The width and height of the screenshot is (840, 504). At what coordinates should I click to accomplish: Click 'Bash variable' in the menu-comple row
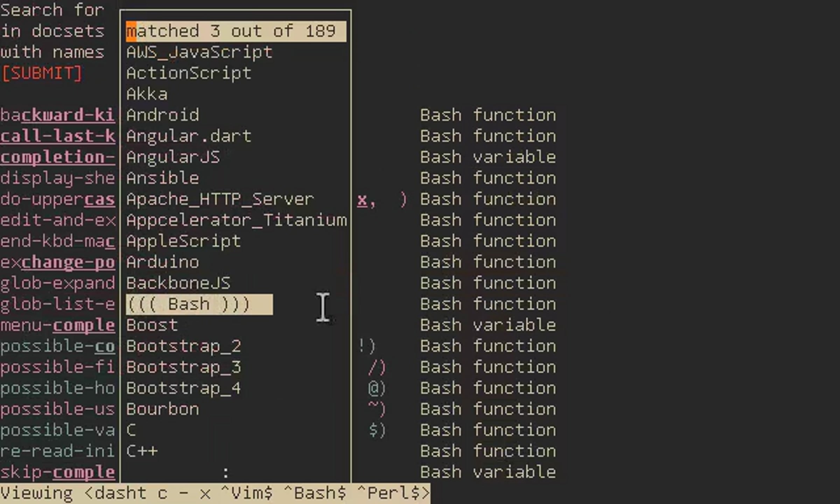488,325
